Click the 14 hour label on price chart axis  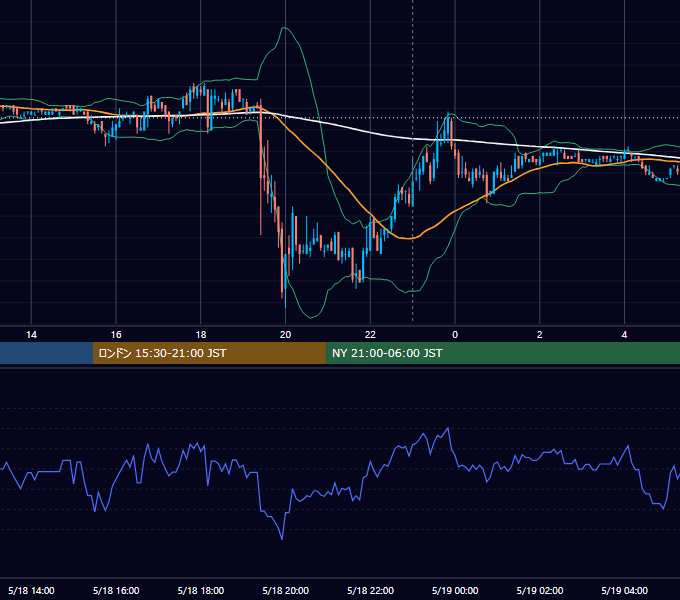(31, 335)
